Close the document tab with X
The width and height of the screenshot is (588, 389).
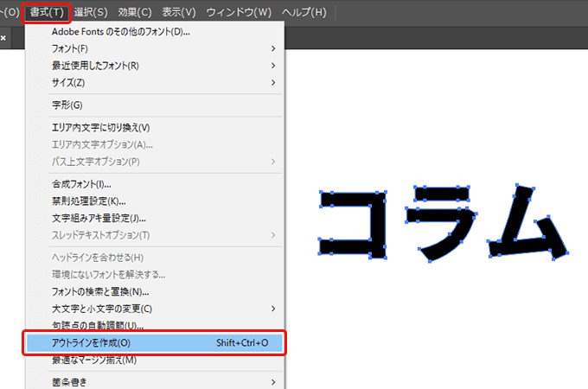click(x=3, y=38)
